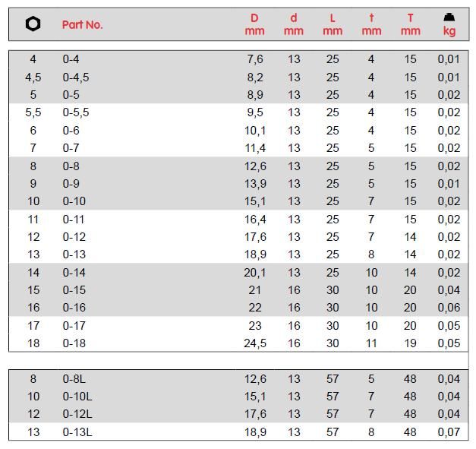
Task: Click the D mm column header
Action: click(x=254, y=24)
